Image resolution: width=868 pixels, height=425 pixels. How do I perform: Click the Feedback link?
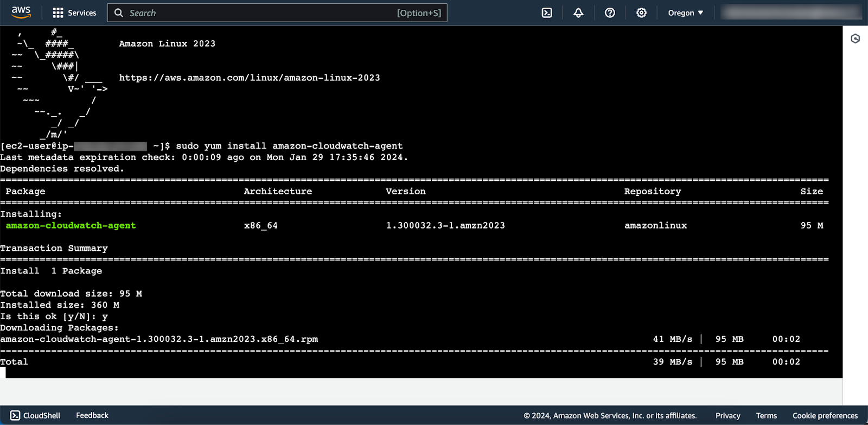[92, 415]
